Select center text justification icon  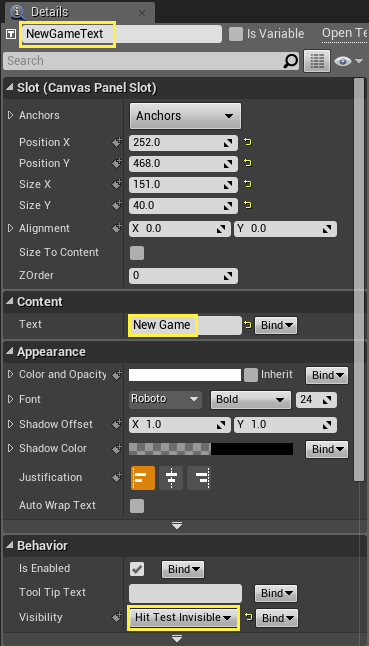coord(171,478)
